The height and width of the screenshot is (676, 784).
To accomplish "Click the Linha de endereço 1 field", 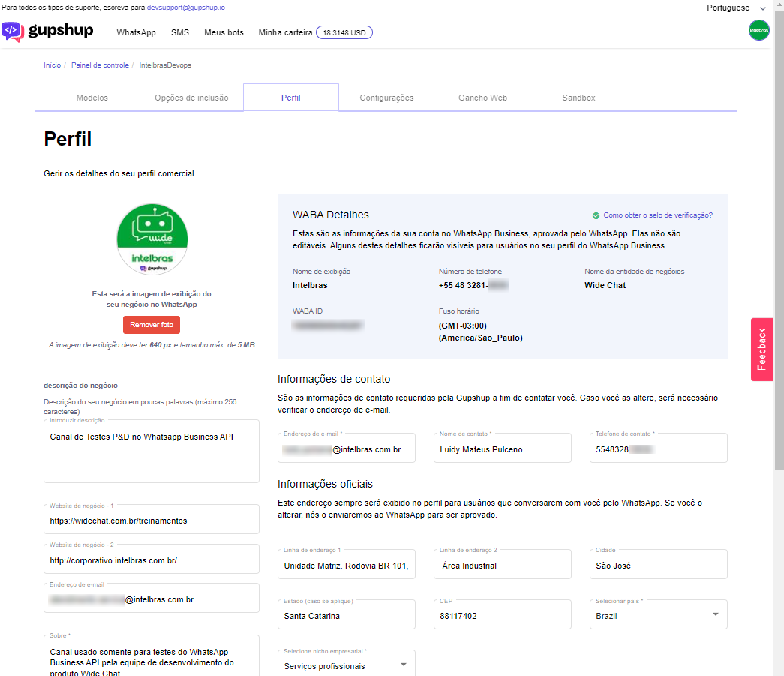I will point(347,564).
